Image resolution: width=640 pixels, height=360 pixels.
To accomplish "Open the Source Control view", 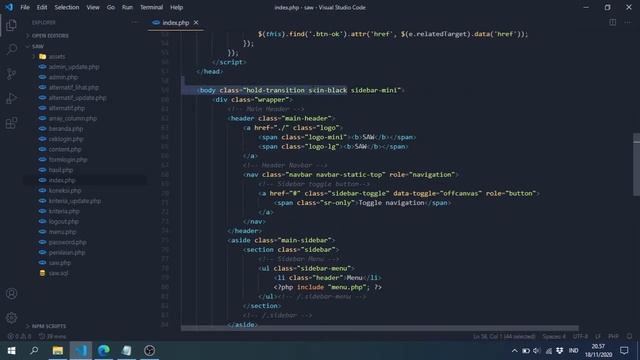I will (x=11, y=74).
